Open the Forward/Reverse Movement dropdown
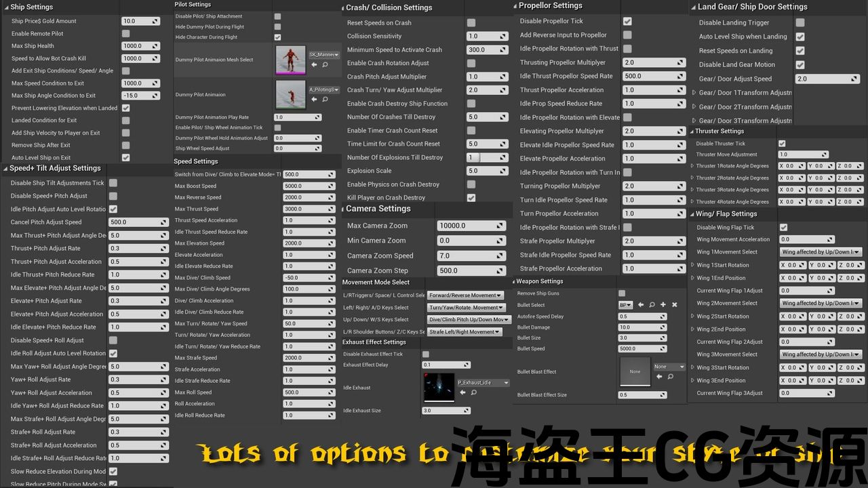868x488 pixels. 465,296
